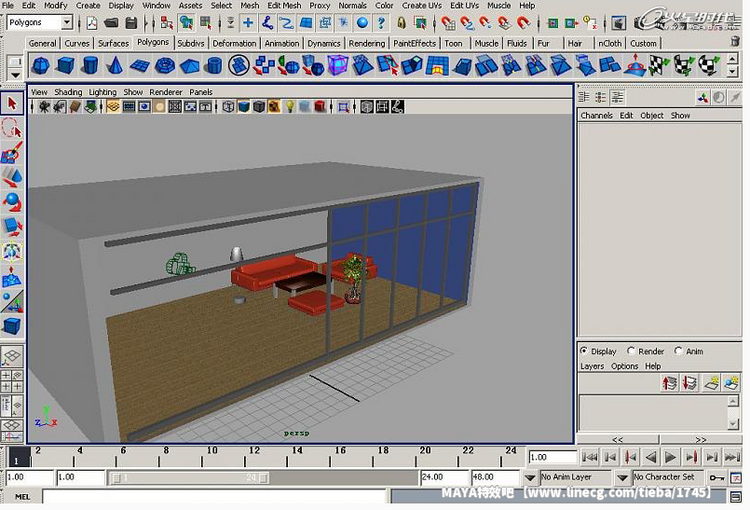Create a polygon pyramid from shelf

pos(189,66)
